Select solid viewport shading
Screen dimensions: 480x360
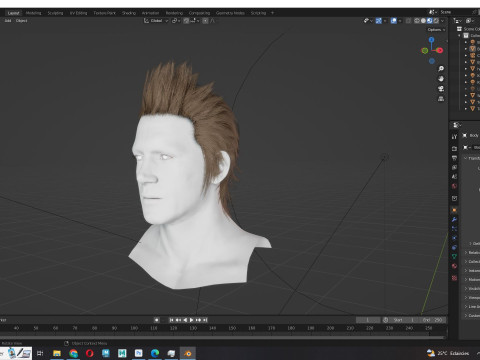tap(423, 21)
